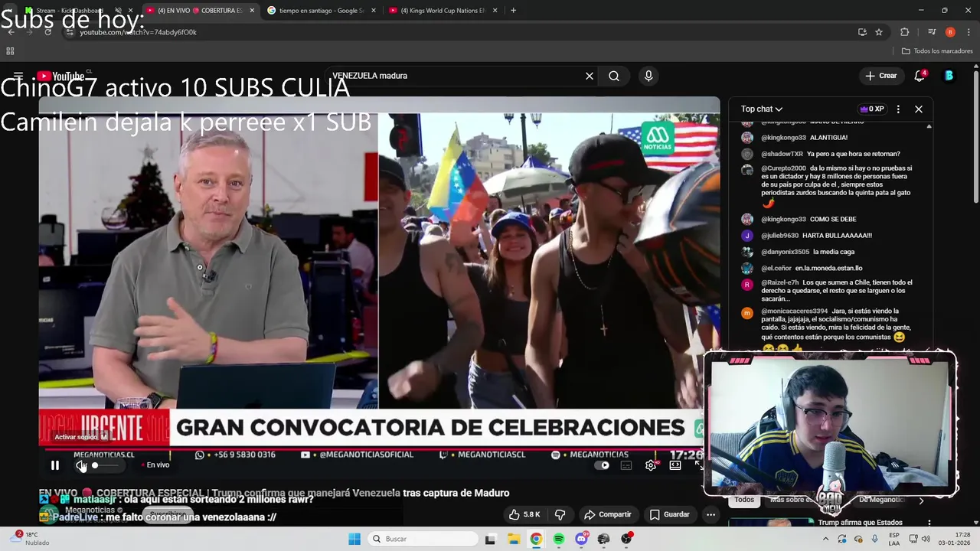Open Chrome media control icon
The width and height of the screenshot is (980, 551).
tap(932, 32)
